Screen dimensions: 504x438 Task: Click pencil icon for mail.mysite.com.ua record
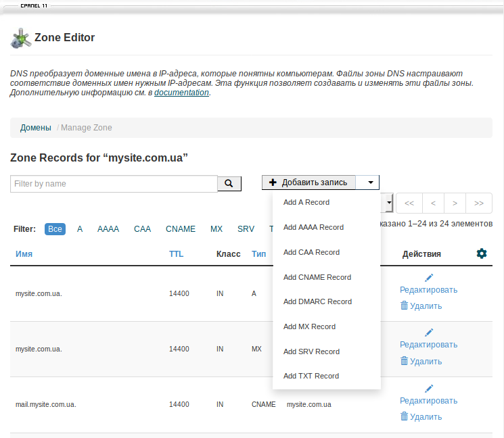click(428, 388)
